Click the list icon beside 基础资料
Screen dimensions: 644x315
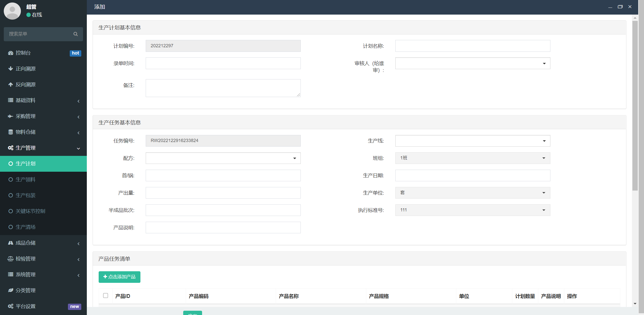click(x=11, y=100)
